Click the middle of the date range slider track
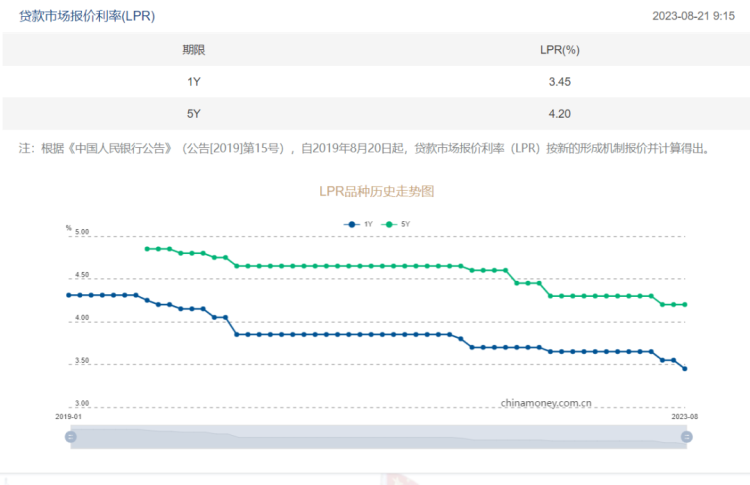 378,437
